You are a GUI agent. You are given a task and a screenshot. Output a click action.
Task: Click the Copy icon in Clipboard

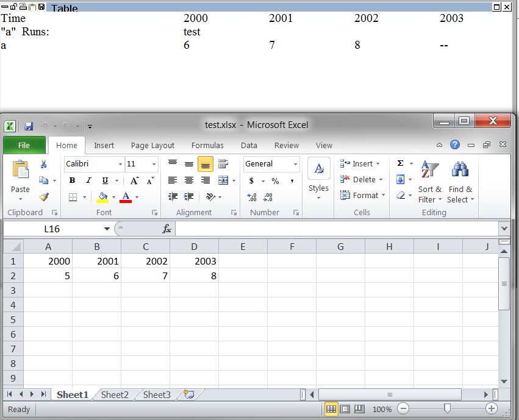click(44, 180)
